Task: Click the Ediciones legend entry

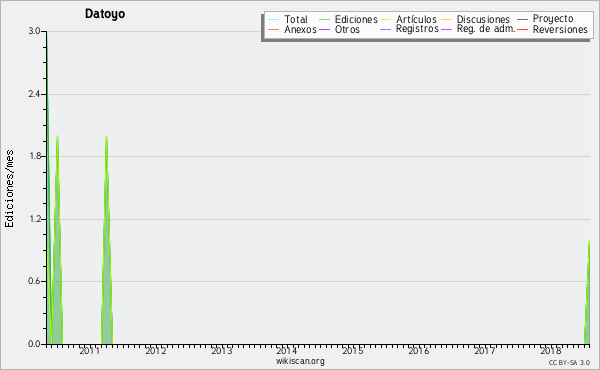Action: click(x=348, y=19)
